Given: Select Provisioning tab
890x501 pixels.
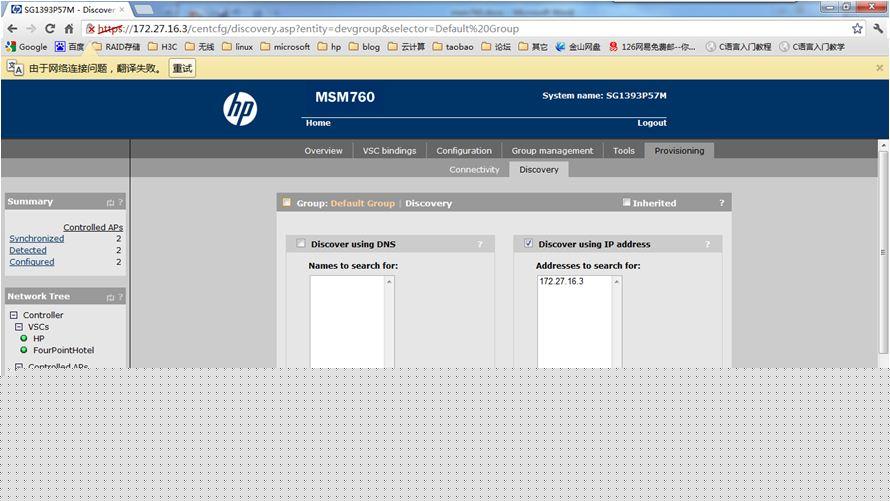Looking at the screenshot, I should click(x=679, y=150).
